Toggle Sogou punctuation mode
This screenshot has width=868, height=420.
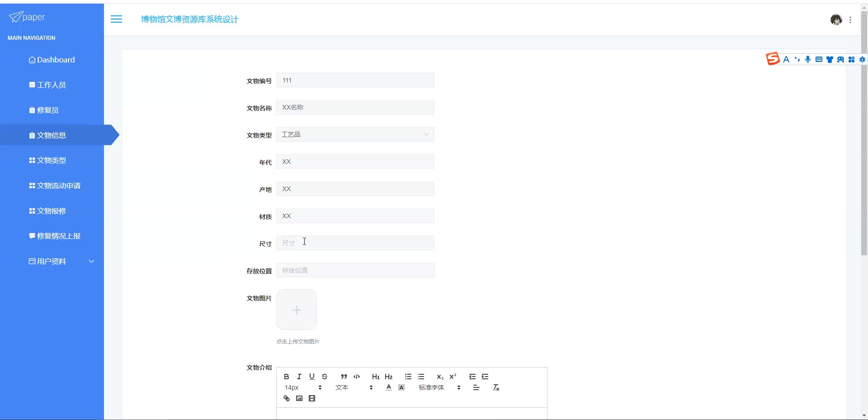pos(797,59)
